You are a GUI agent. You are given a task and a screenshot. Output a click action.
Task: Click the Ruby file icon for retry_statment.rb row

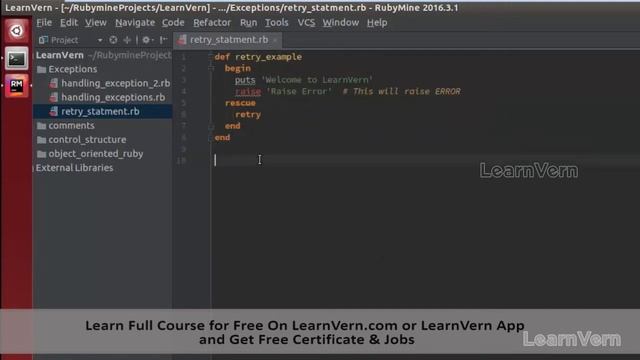point(53,111)
